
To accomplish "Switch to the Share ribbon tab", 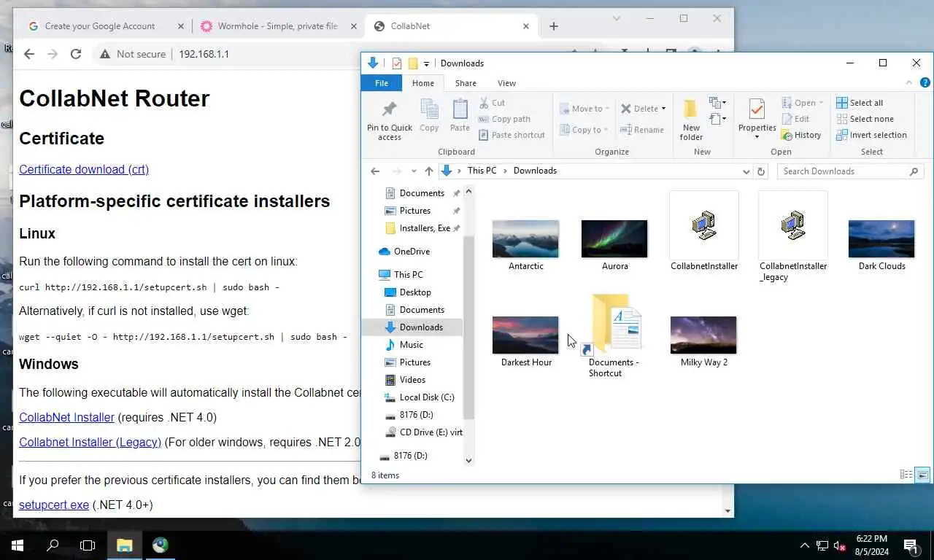I will tap(466, 83).
